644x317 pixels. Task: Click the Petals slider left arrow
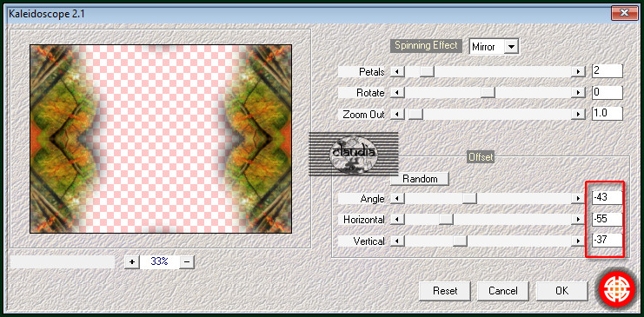pyautogui.click(x=397, y=72)
